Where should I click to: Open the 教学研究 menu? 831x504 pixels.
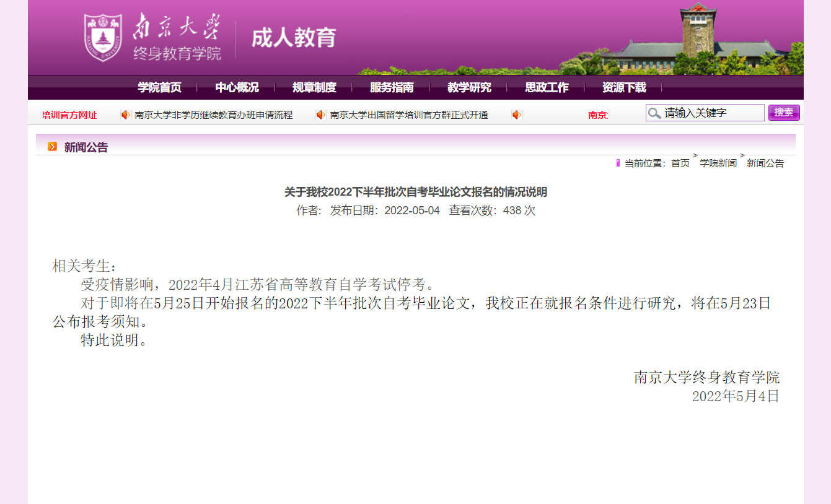point(469,87)
